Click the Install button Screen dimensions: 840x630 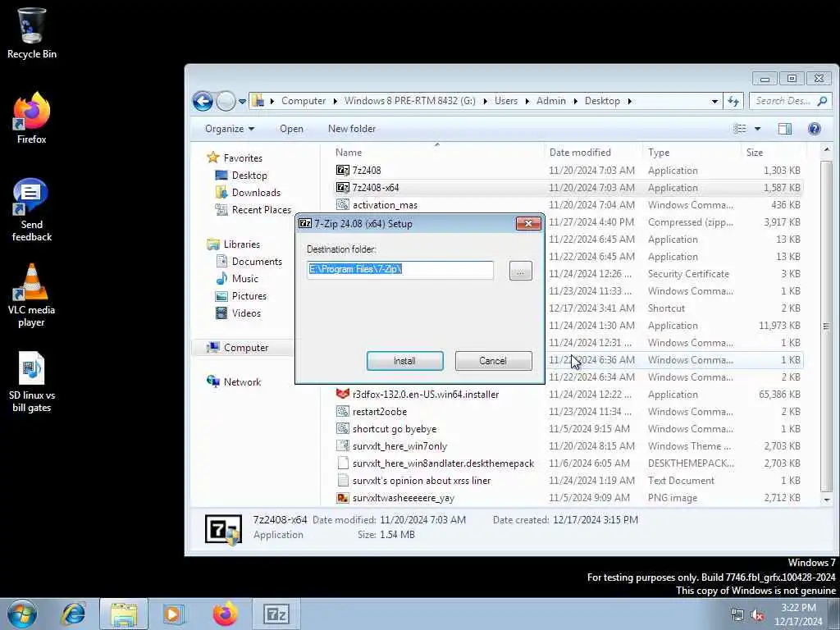click(404, 361)
